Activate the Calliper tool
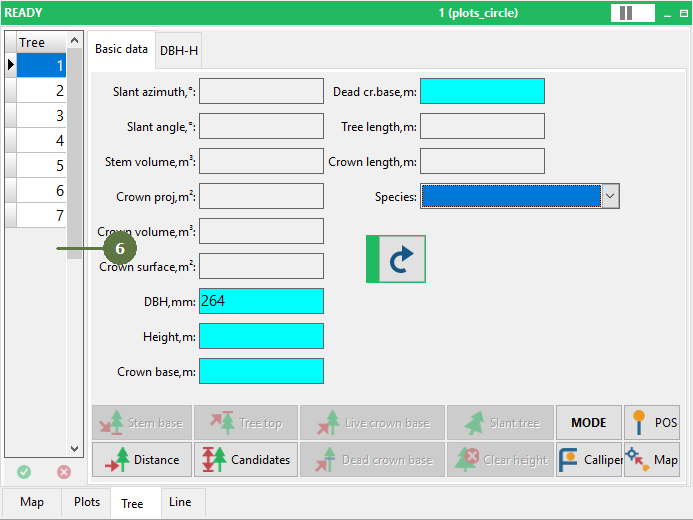 click(589, 459)
